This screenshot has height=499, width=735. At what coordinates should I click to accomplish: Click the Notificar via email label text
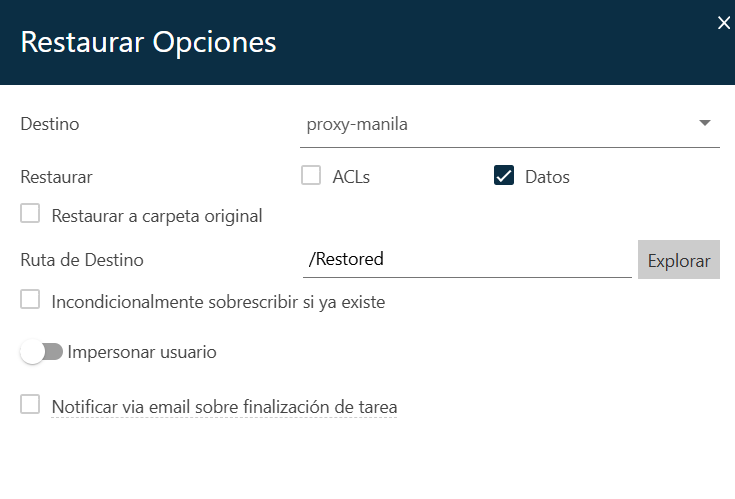[x=224, y=407]
